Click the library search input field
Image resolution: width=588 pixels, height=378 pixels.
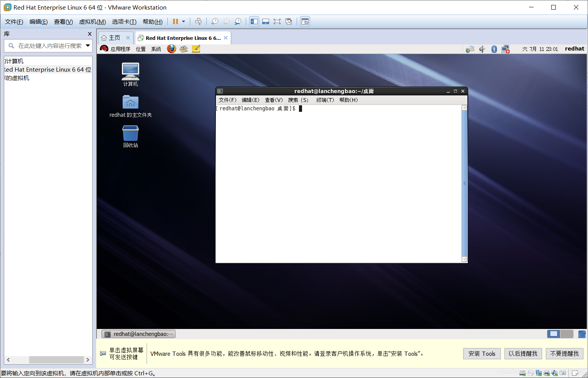click(x=48, y=46)
